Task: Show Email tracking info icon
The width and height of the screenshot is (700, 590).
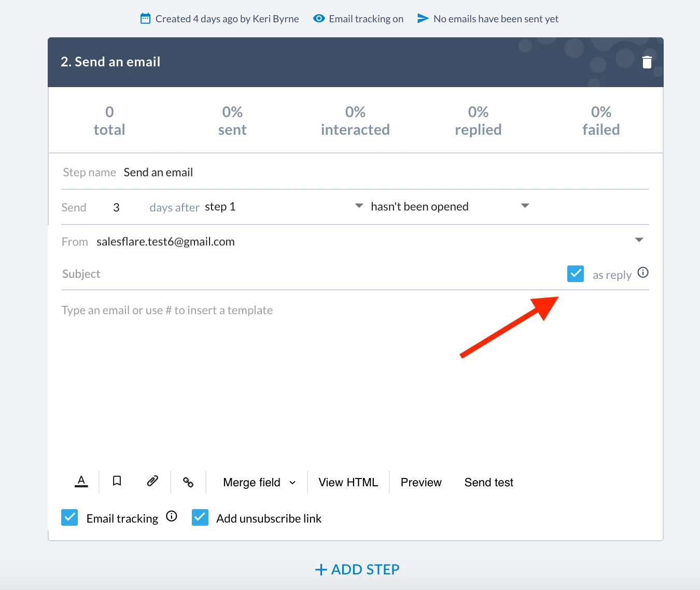Action: click(x=172, y=516)
